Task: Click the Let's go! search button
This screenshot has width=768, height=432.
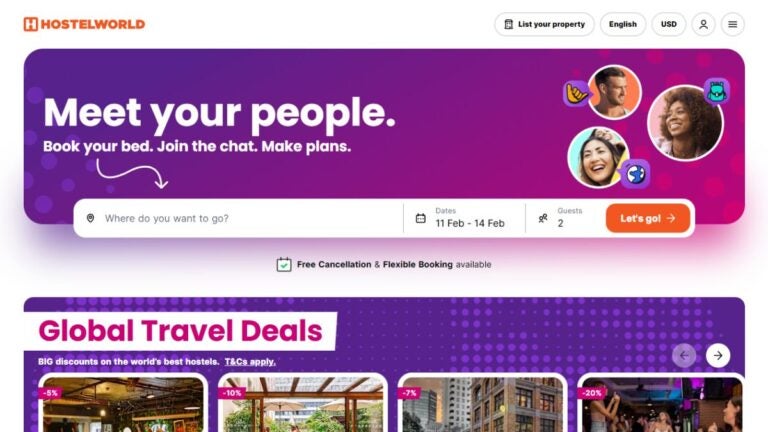Action: [648, 218]
